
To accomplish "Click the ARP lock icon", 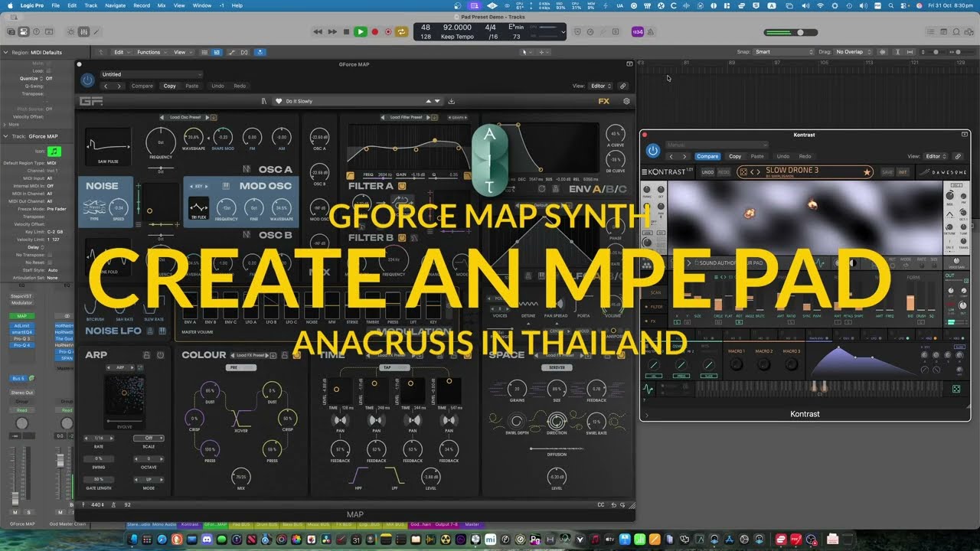I will tap(145, 355).
